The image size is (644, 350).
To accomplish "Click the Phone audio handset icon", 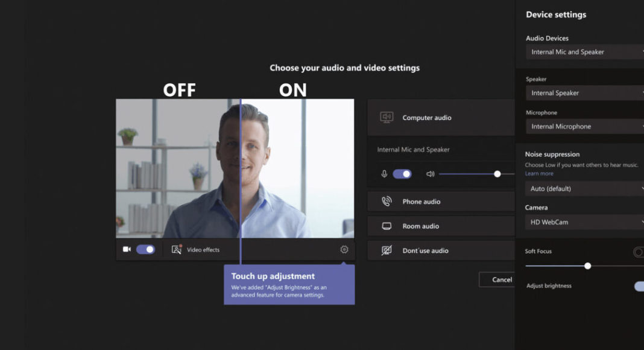I will [387, 202].
